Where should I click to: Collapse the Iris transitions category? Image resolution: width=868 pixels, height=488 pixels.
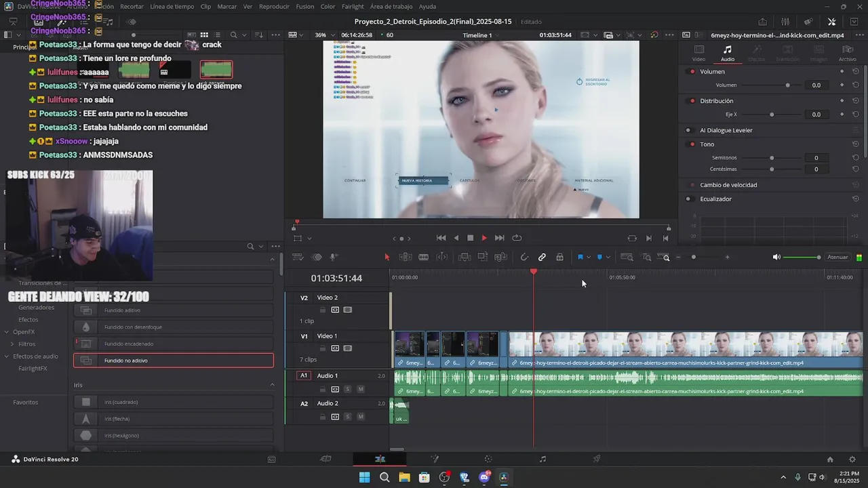point(273,385)
